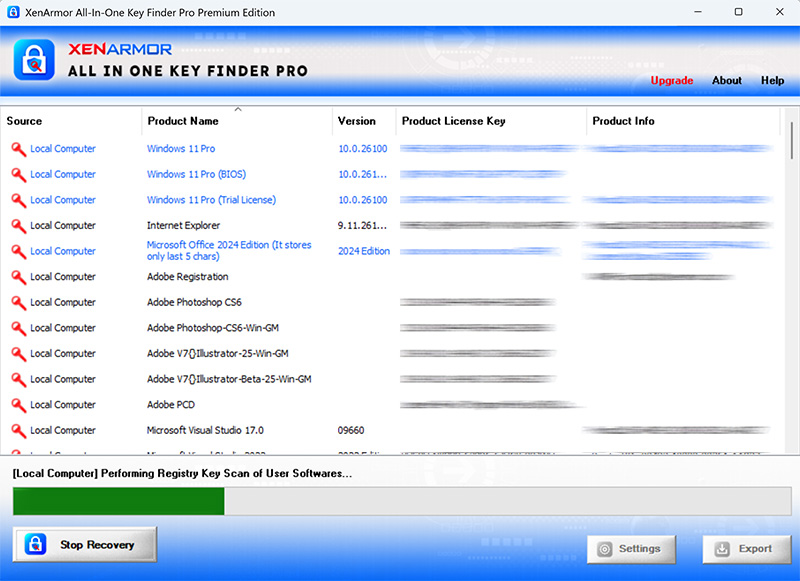Click the 09660 version cell

pyautogui.click(x=351, y=430)
